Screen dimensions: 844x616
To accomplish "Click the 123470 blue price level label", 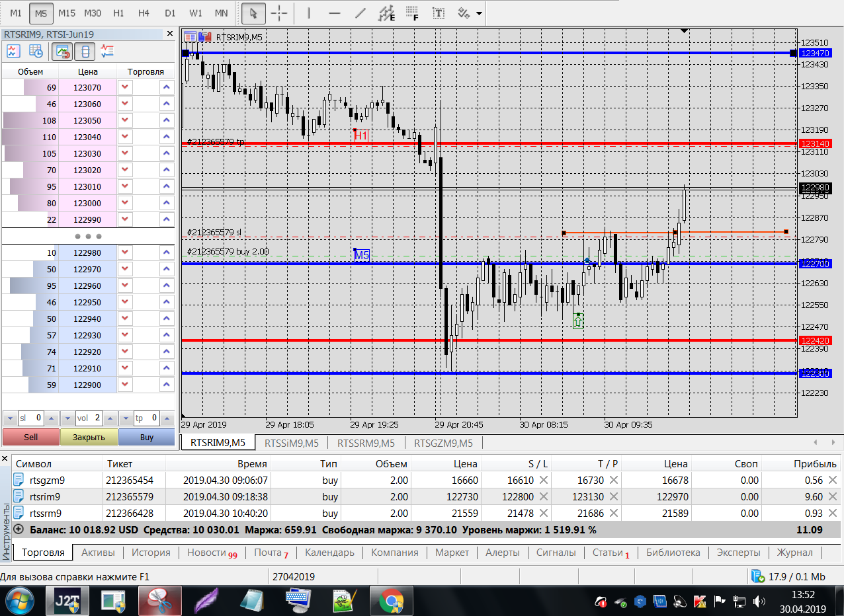I will (x=815, y=53).
